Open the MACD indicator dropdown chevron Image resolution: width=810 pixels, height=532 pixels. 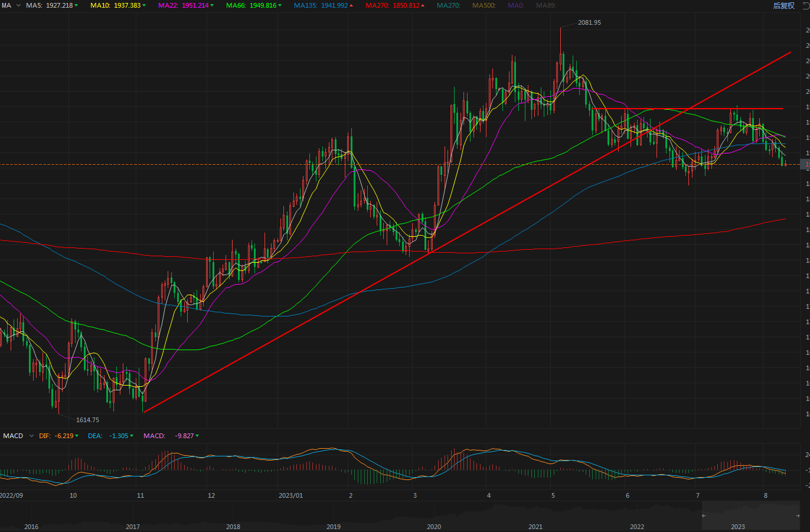pos(31,436)
